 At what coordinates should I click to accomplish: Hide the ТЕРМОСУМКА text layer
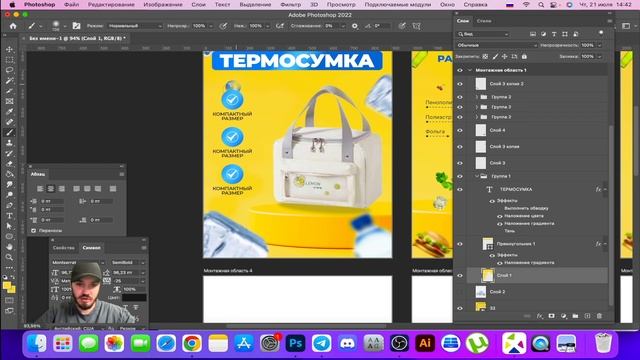tap(460, 189)
